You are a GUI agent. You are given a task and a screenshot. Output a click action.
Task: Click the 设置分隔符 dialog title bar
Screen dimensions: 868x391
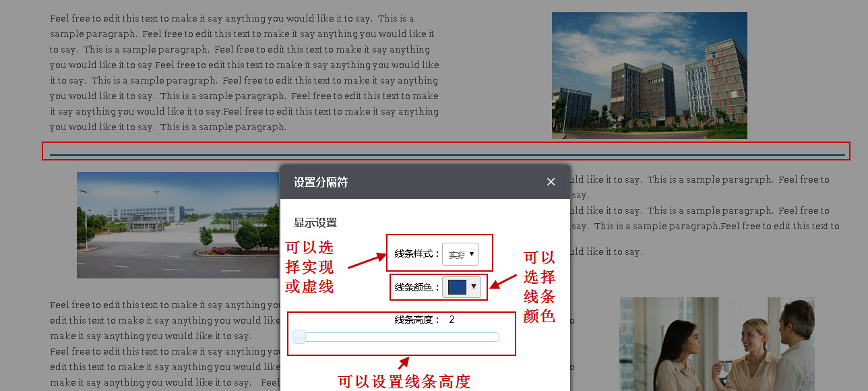point(377,181)
